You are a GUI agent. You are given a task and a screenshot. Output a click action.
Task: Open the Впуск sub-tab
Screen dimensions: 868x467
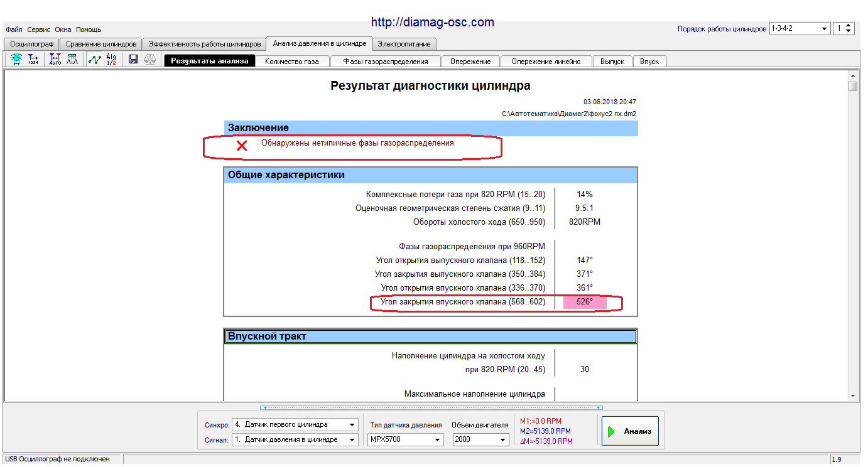(649, 62)
